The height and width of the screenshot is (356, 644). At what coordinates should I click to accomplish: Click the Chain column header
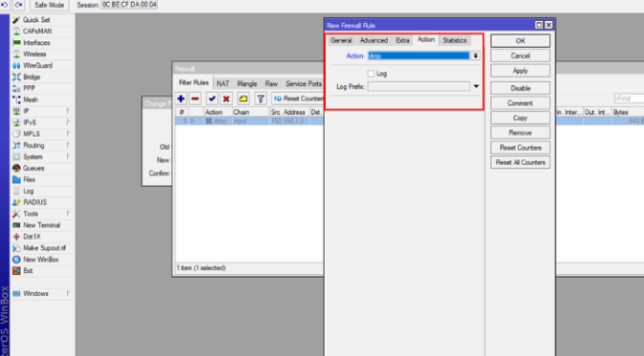[250, 112]
